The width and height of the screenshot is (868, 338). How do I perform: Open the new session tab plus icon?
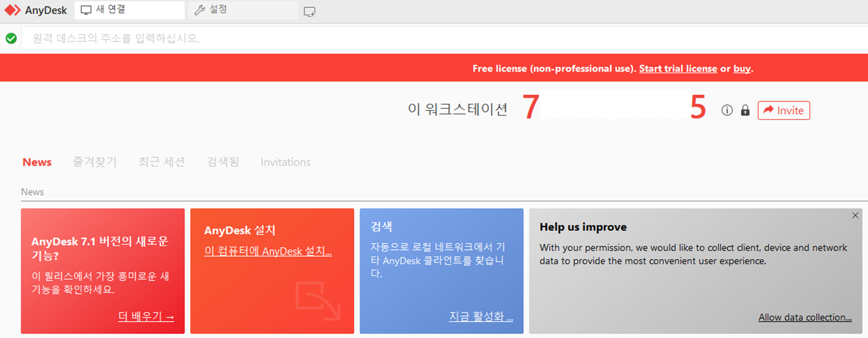click(310, 12)
